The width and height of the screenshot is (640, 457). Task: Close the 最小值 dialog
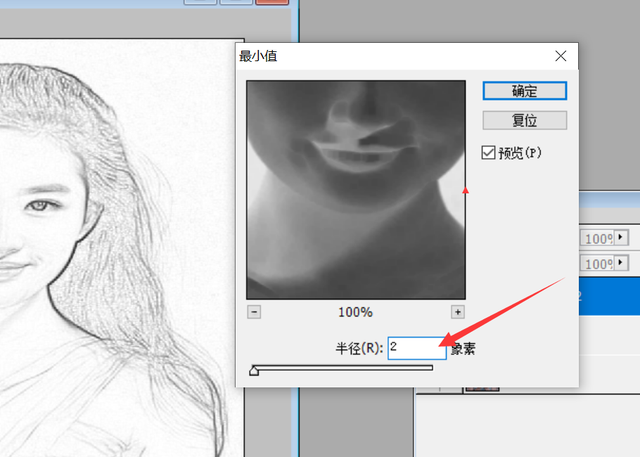561,56
